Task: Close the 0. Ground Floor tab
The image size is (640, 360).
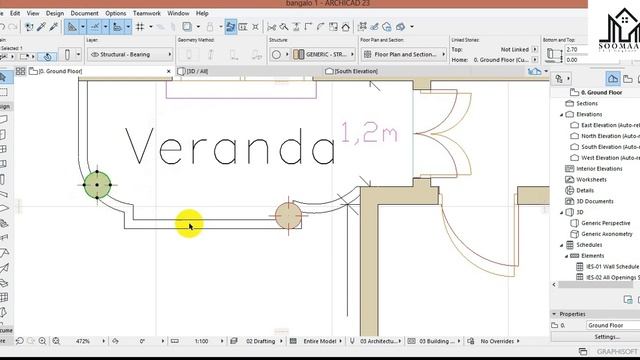Action: [x=169, y=71]
